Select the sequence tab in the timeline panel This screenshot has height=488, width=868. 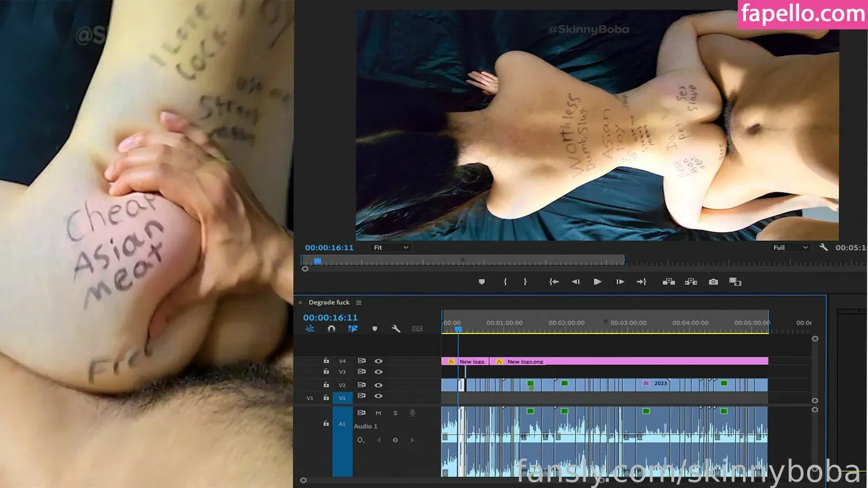click(x=329, y=303)
